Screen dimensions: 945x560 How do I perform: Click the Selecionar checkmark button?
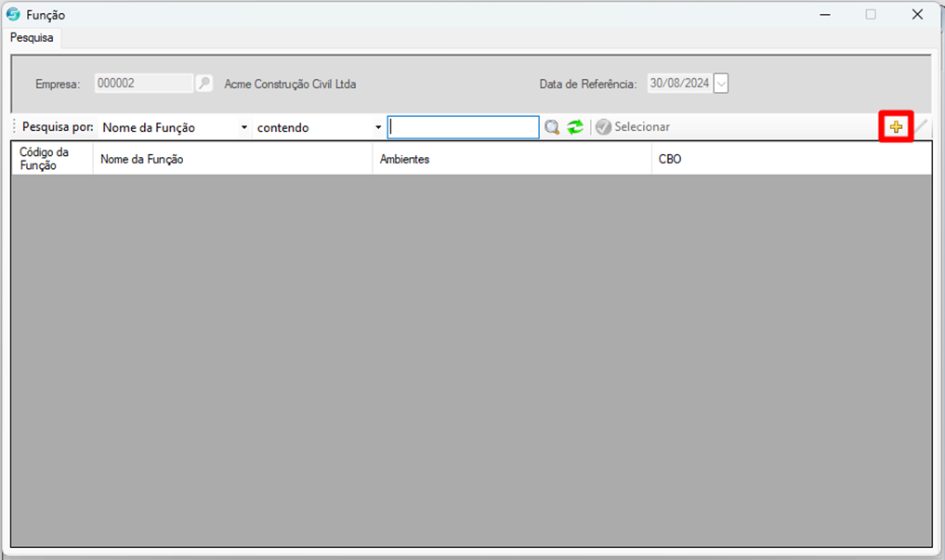point(633,127)
